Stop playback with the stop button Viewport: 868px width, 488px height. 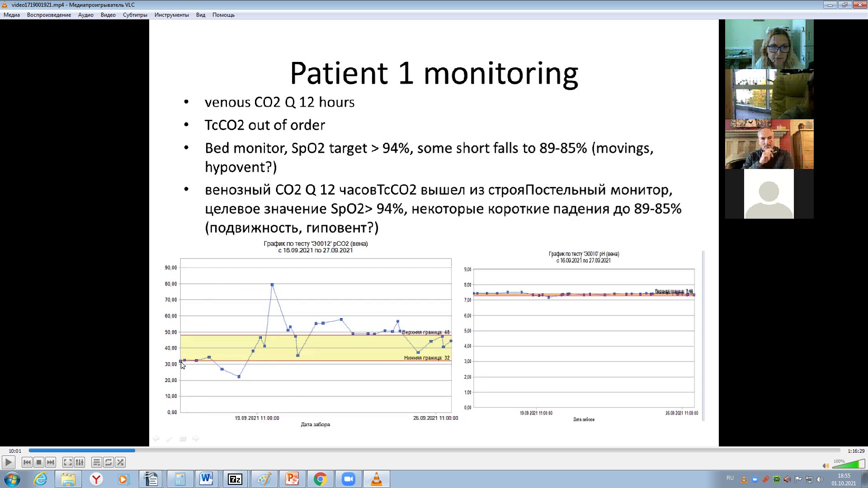(39, 462)
